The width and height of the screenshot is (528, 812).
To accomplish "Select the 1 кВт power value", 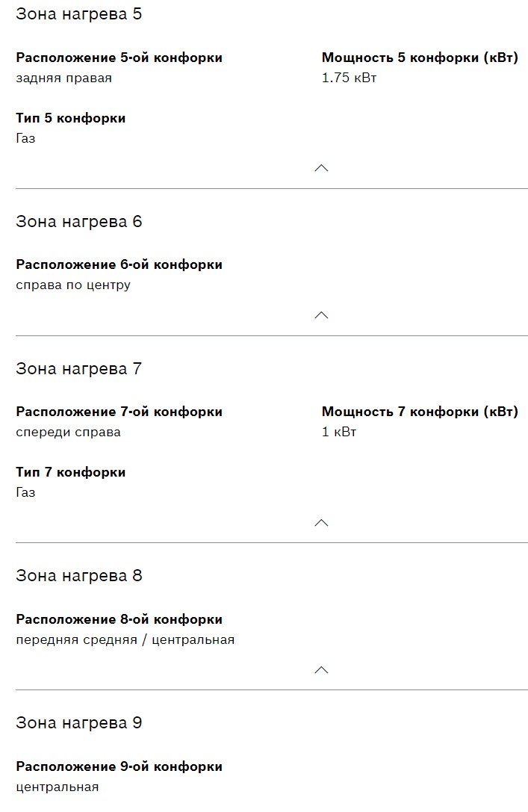I will coord(339,432).
